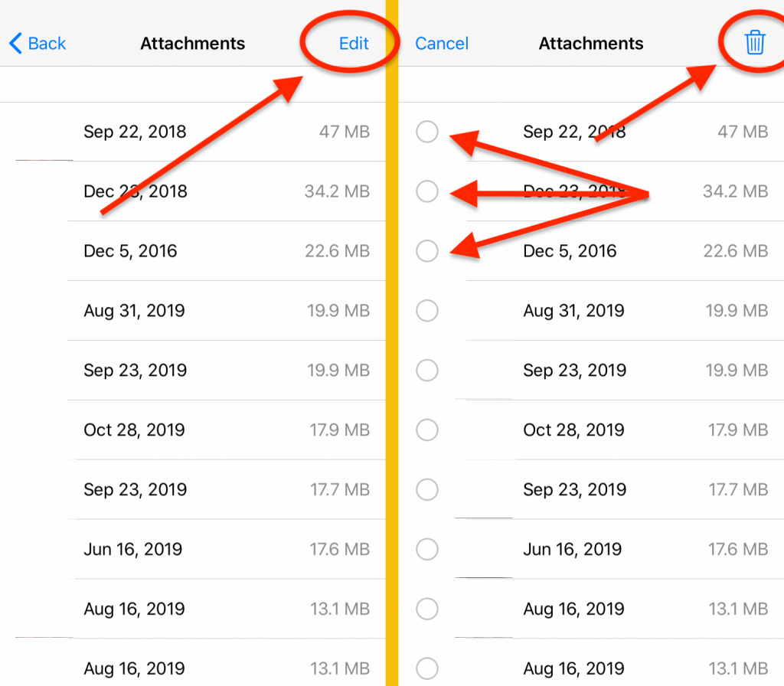
Task: Check the circle for Oct 28, 2019 attachment
Action: pos(427,430)
